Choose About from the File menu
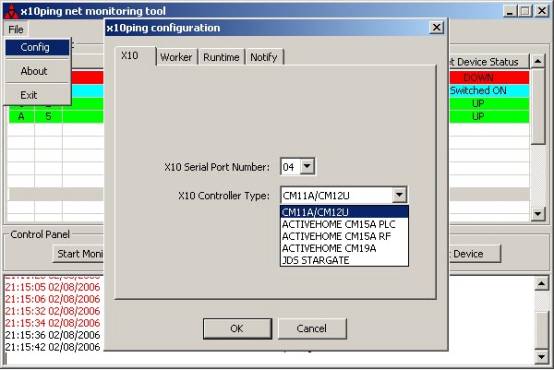This screenshot has height=370, width=554. pos(37,71)
